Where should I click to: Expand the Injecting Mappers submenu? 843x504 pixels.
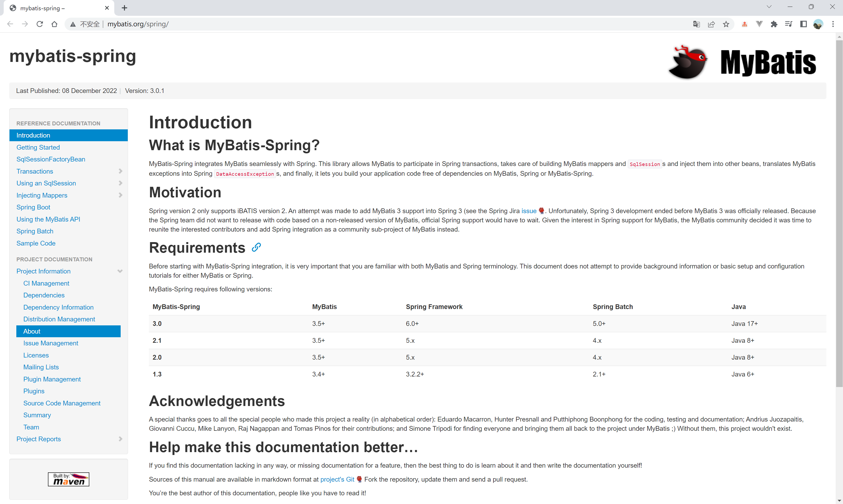coord(120,195)
